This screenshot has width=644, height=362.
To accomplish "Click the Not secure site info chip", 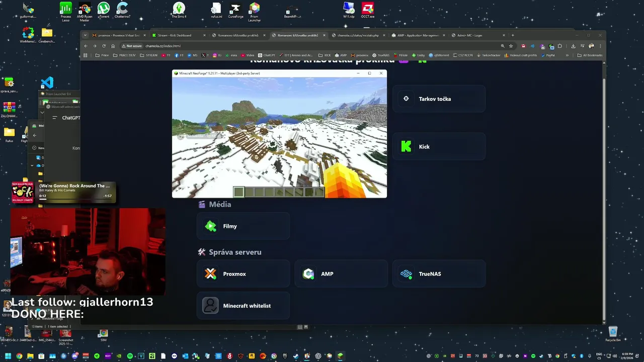I will click(x=132, y=46).
